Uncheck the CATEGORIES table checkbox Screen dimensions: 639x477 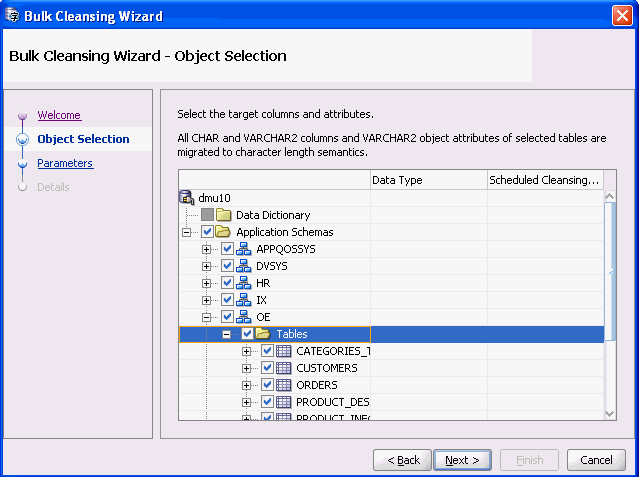(x=267, y=351)
